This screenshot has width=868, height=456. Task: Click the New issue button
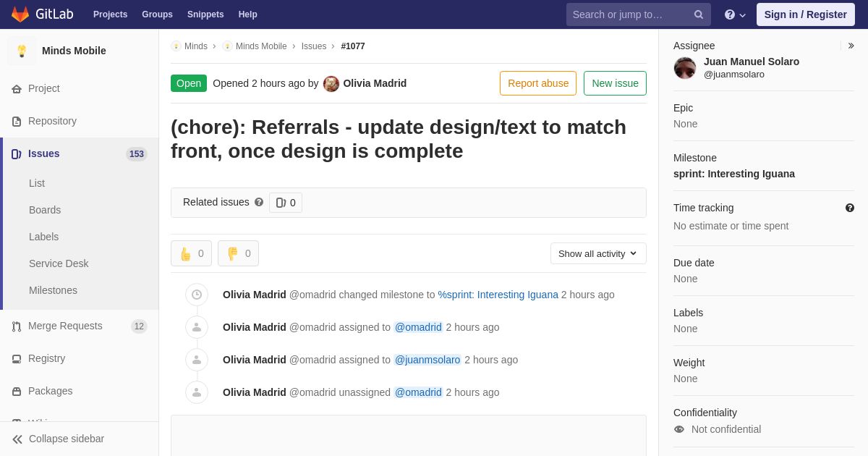pyautogui.click(x=615, y=83)
